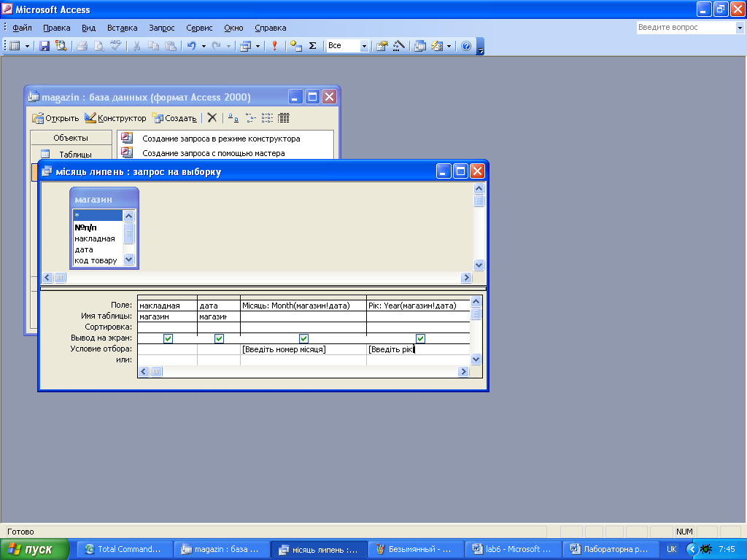The image size is (747, 560).
Task: Select 'накладная' in магазин field list
Action: pyautogui.click(x=98, y=238)
